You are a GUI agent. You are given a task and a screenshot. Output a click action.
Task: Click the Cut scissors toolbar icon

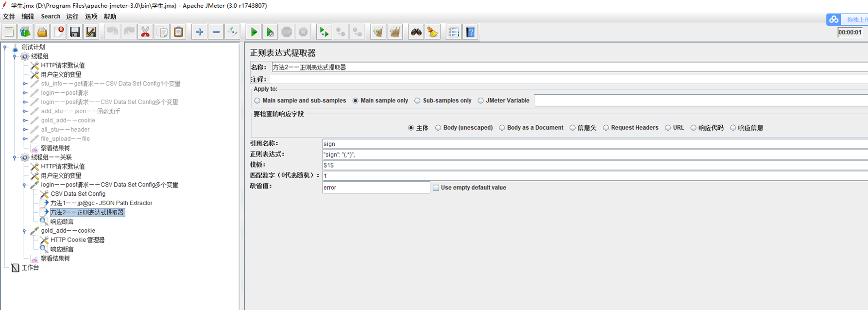[145, 33]
